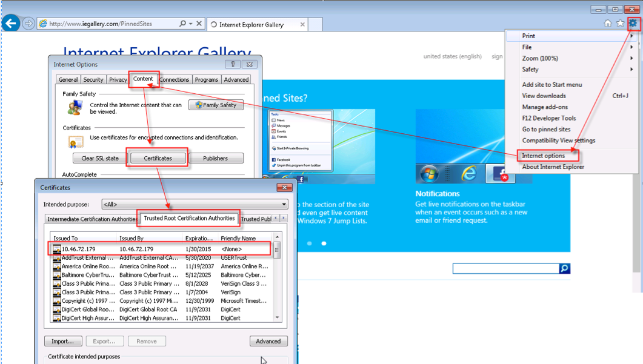The image size is (643, 364).
Task: Close the Internet Explorer Gallery tab
Action: (x=302, y=25)
